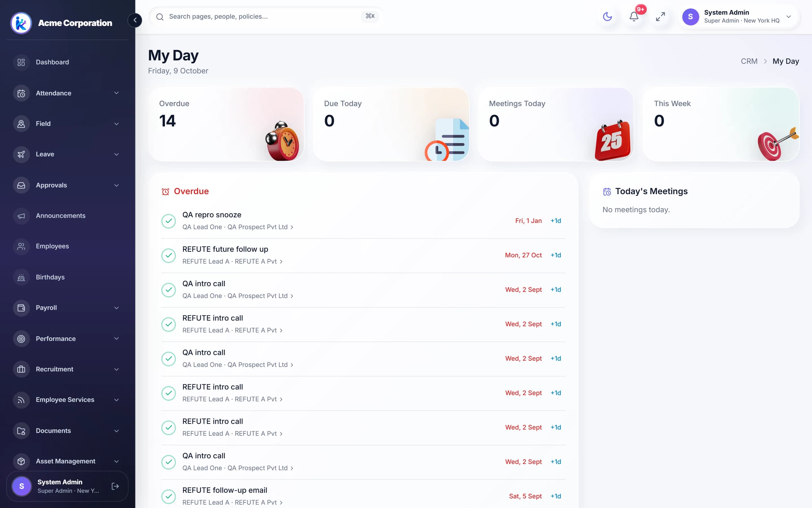Open REFUTE Lead A link under future follow up
The image size is (812, 508).
pos(233,261)
